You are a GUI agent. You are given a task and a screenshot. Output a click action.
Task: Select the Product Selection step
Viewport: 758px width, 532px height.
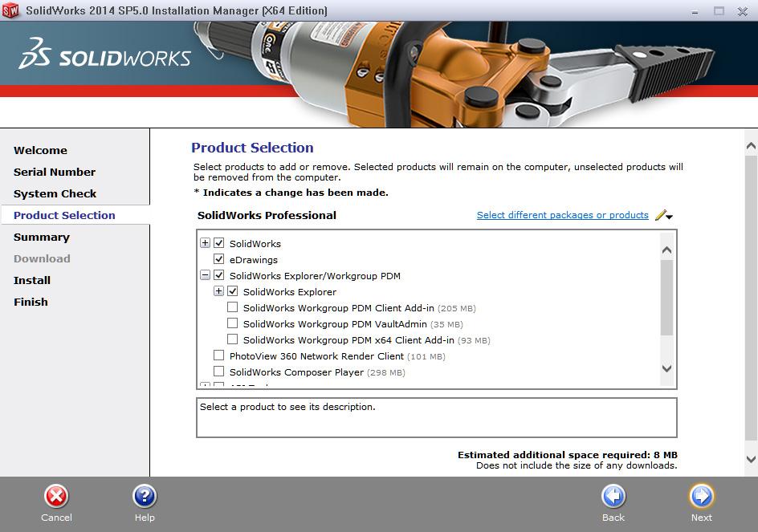(64, 216)
